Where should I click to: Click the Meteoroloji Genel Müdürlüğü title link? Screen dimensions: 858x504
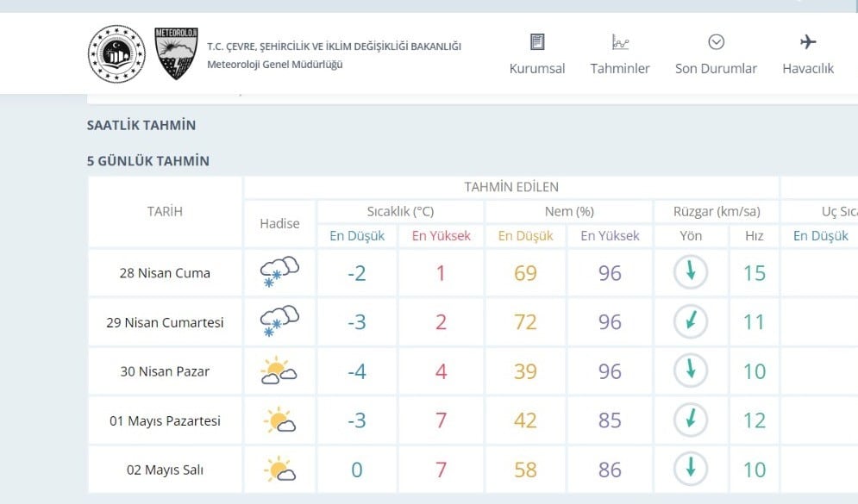pyautogui.click(x=275, y=65)
